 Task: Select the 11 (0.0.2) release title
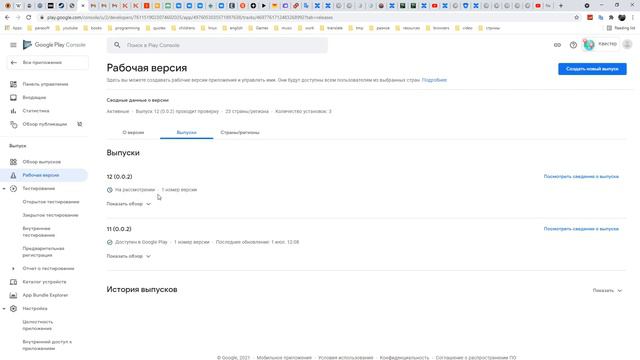[119, 229]
